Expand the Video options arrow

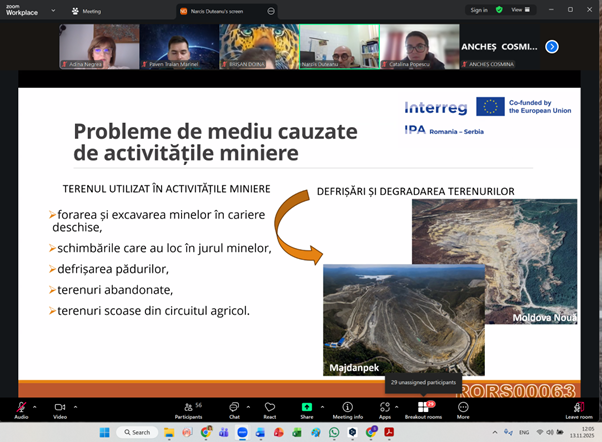point(75,407)
